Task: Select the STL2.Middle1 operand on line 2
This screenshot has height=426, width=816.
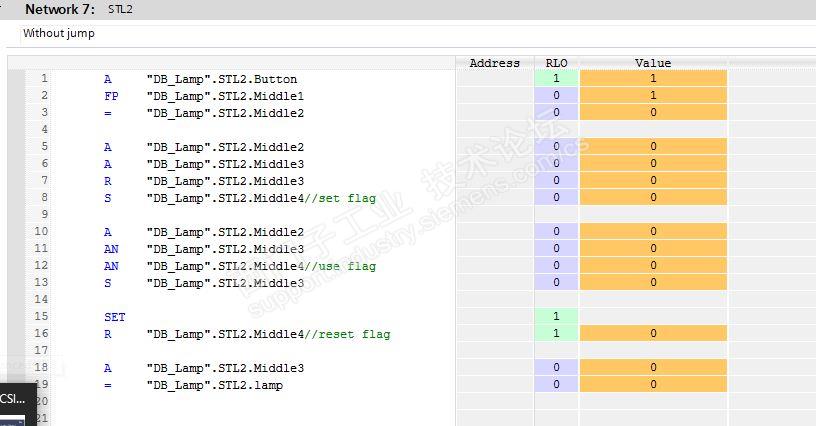Action: point(225,96)
